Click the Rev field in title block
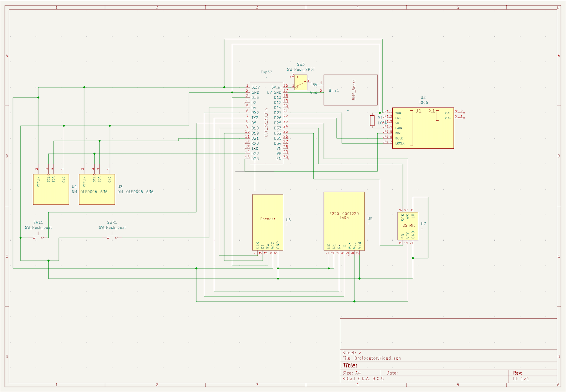The image size is (566, 392). pyautogui.click(x=518, y=373)
